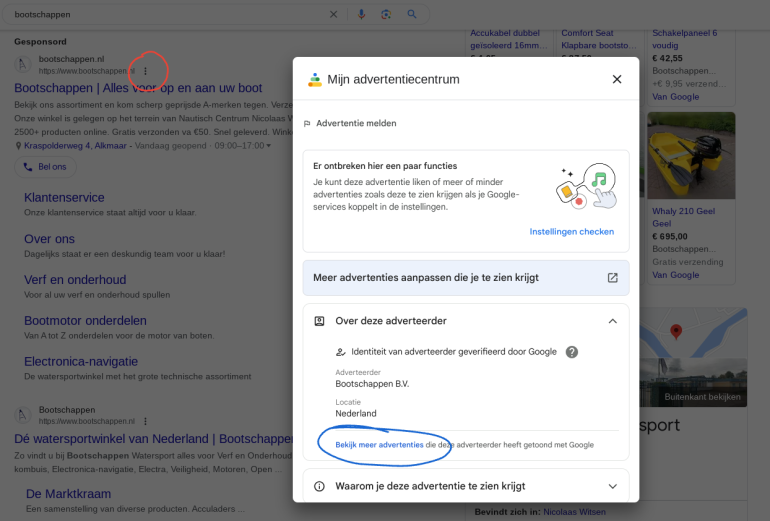The image size is (770, 521).
Task: Open Comfort Seat Klapbare bootstoel product link
Action: 599,39
